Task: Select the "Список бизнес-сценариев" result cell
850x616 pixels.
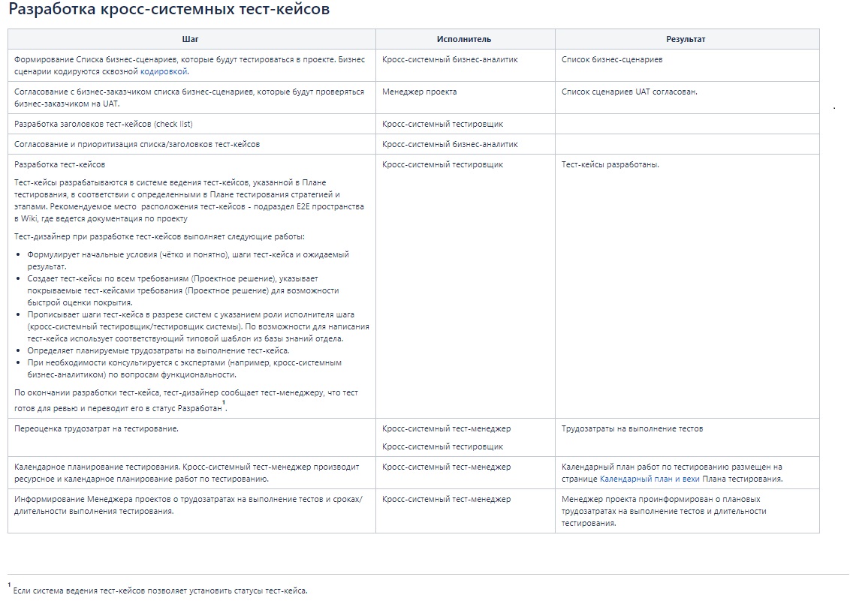Action: click(612, 59)
